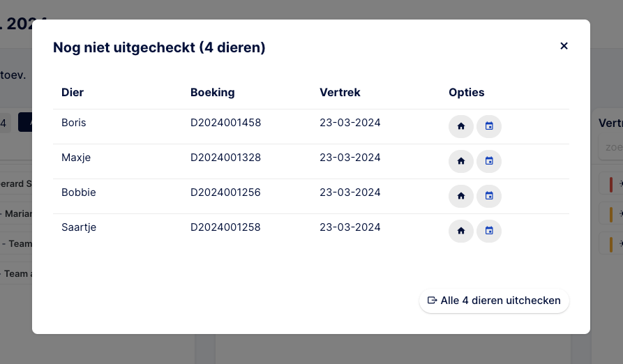The width and height of the screenshot is (623, 364).
Task: Click the home icon for Maxje
Action: tap(461, 161)
